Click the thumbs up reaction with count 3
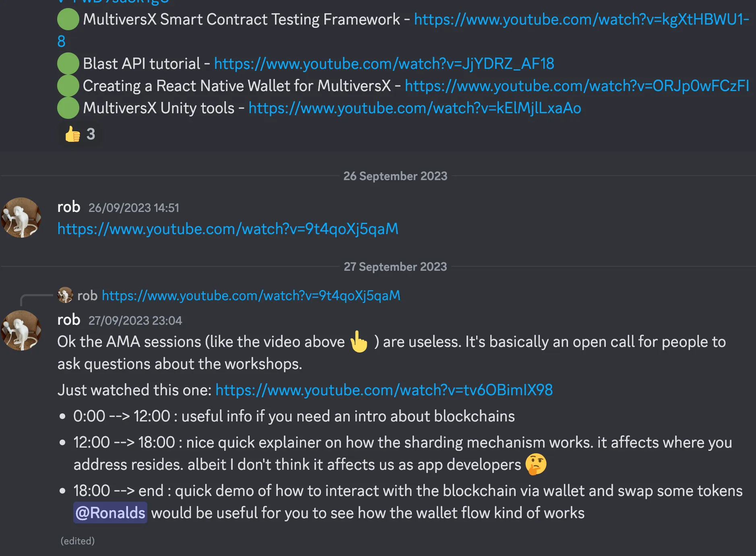Image resolution: width=756 pixels, height=556 pixels. (80, 134)
